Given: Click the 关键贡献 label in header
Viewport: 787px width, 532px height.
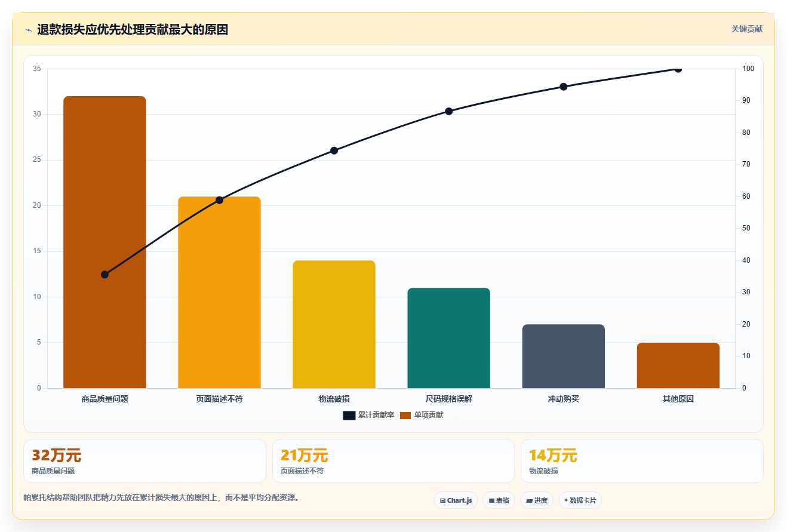Looking at the screenshot, I should [747, 29].
